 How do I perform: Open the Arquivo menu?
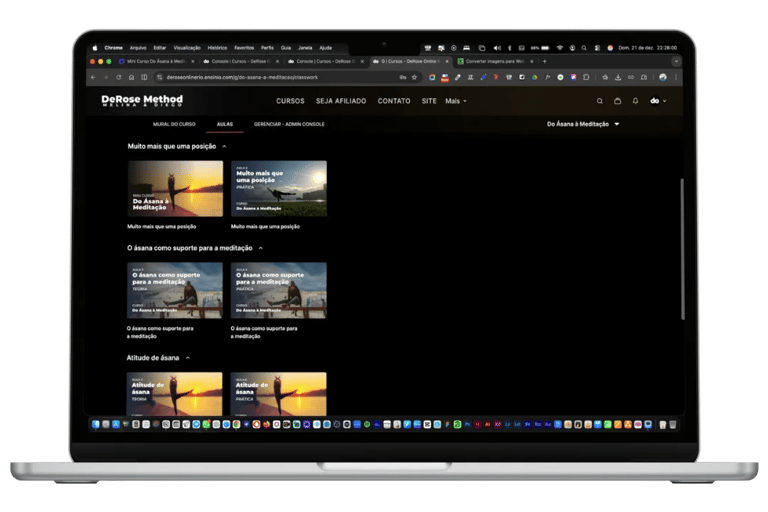pos(138,48)
